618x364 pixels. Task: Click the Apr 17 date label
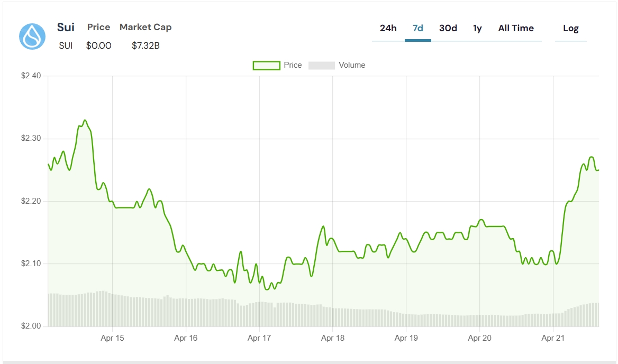(259, 338)
